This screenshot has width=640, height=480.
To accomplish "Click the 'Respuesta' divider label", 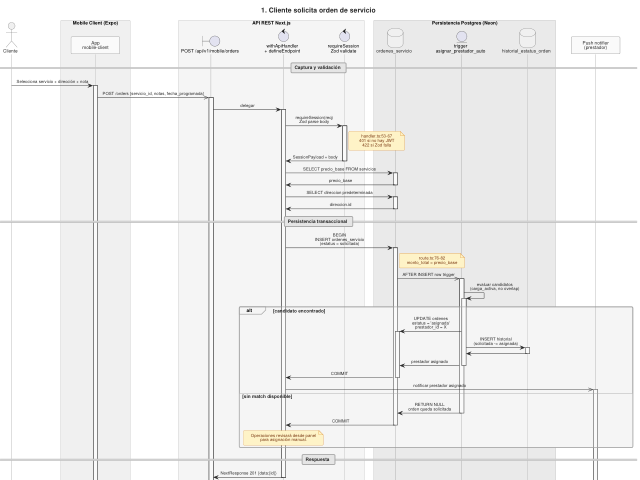I will coord(318,459).
